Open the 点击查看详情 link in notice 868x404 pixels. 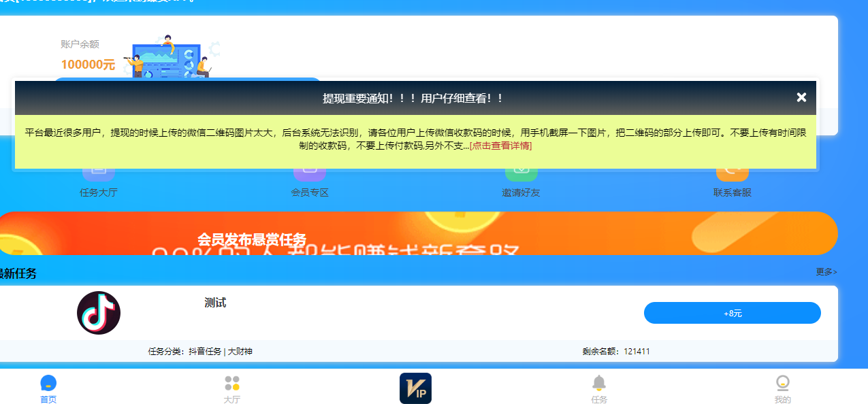point(500,146)
